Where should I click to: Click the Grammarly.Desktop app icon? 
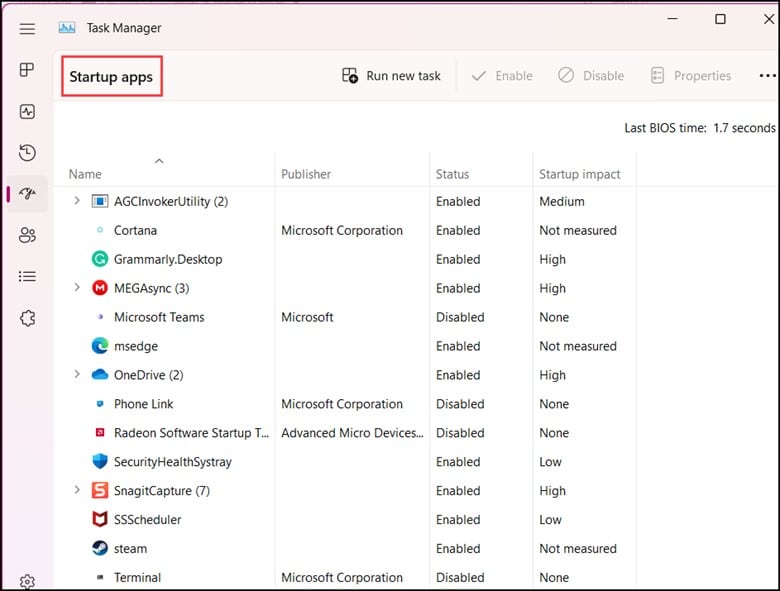click(x=100, y=259)
